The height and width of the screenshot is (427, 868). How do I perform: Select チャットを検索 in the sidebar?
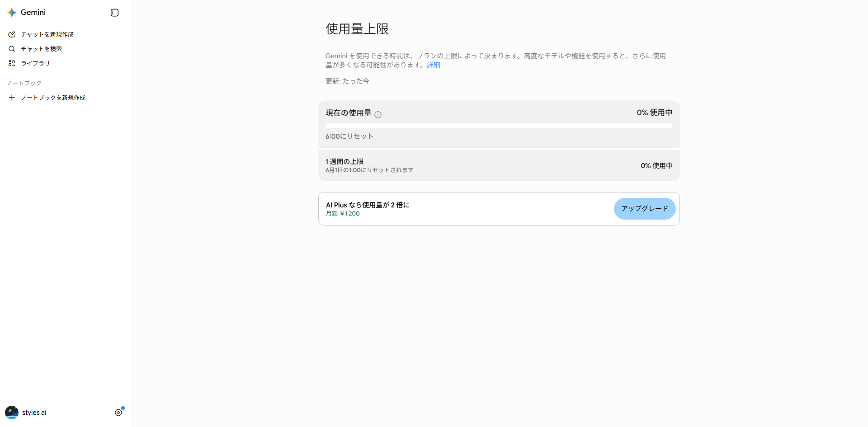point(41,49)
